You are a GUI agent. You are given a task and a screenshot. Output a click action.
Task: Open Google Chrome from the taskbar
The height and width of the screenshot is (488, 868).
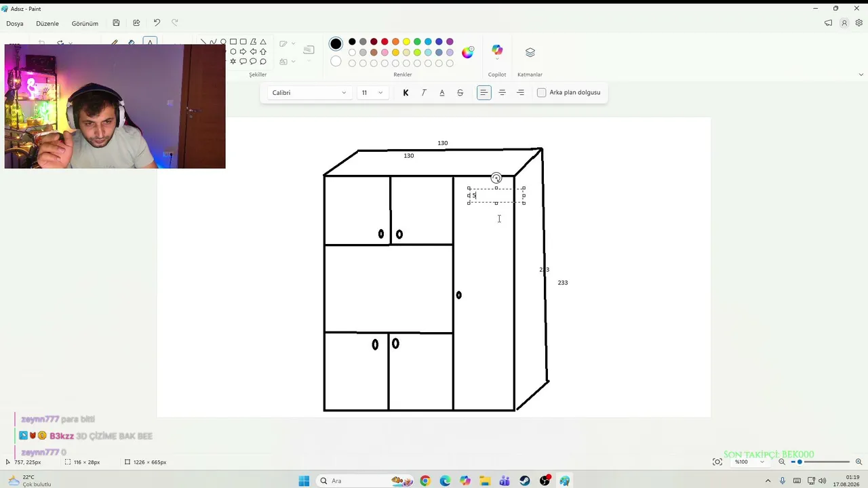[x=425, y=481]
